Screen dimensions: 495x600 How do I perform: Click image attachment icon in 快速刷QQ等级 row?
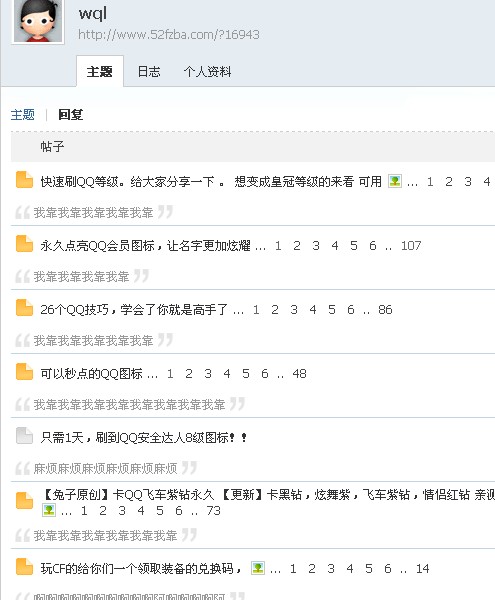395,181
